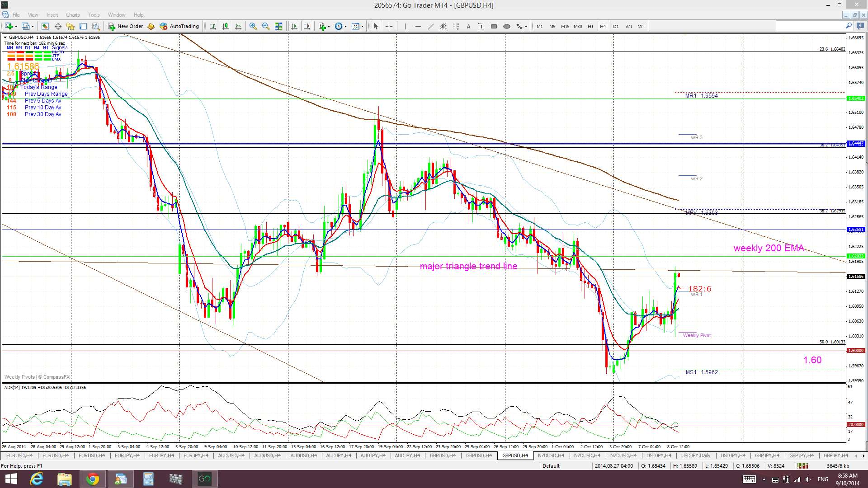Switch to the USDJPY,Daily chart tab

tap(696, 455)
